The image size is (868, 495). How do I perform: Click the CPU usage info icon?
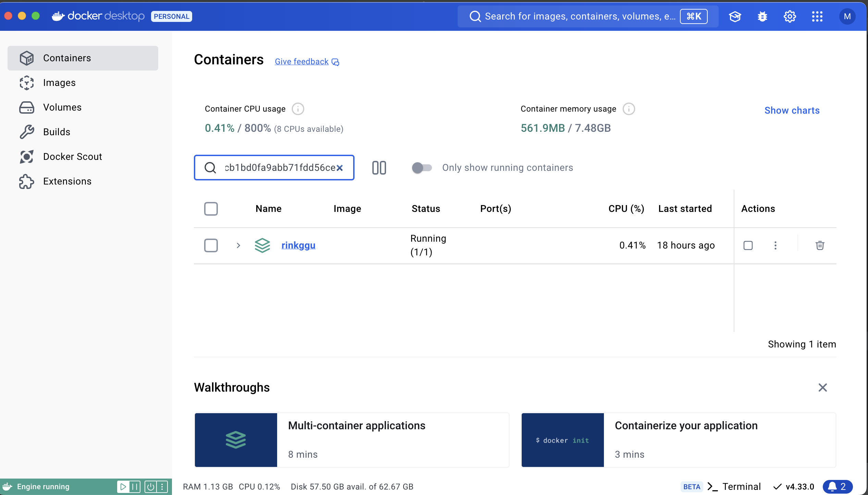click(298, 109)
